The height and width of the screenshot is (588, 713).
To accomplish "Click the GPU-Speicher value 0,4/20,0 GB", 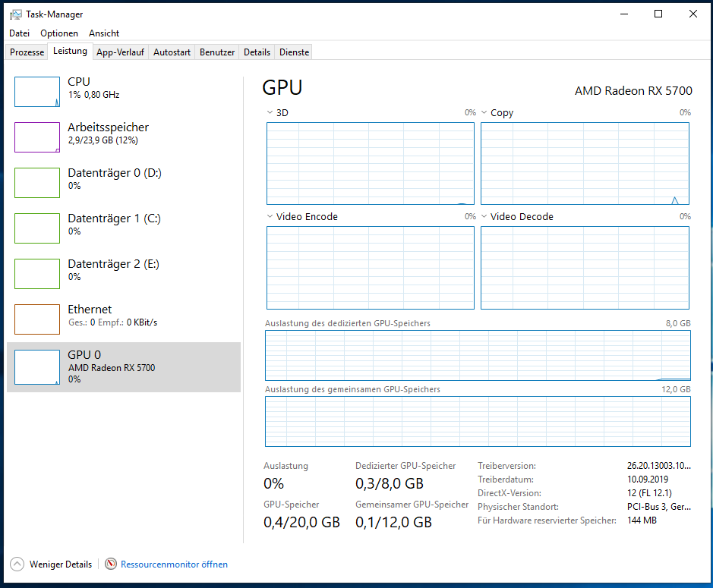I will click(301, 522).
